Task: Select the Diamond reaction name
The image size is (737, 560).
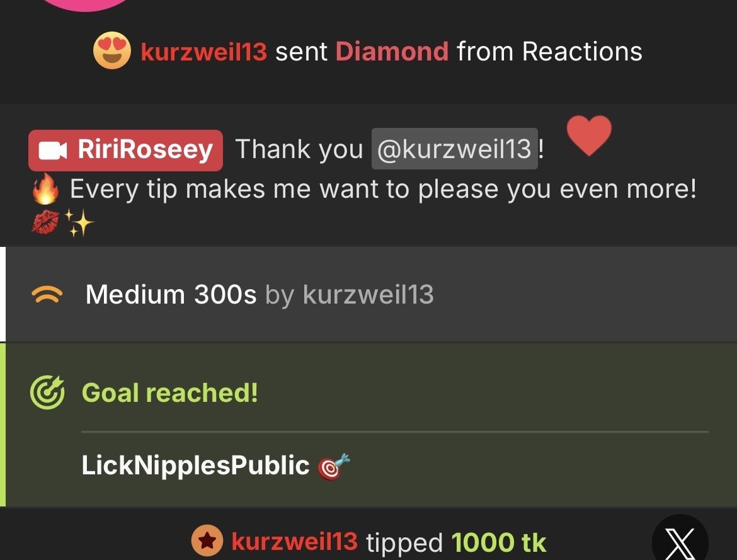Action: pos(392,51)
